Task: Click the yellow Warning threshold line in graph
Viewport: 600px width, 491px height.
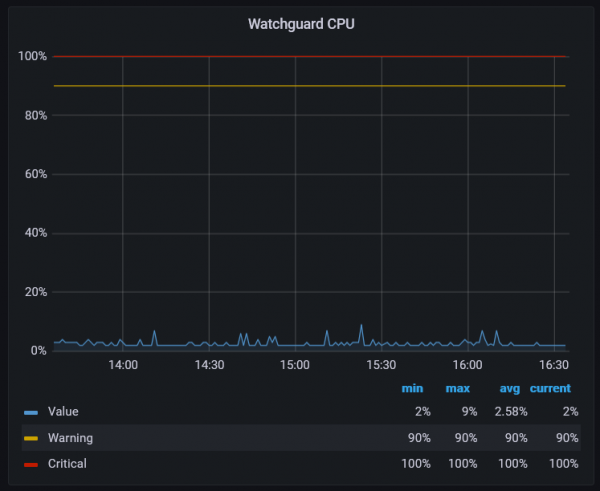Action: [x=300, y=86]
